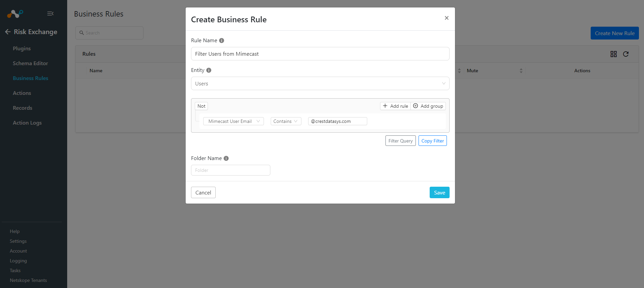
Task: Open the Mimecast User Email field dropdown
Action: pos(234,121)
